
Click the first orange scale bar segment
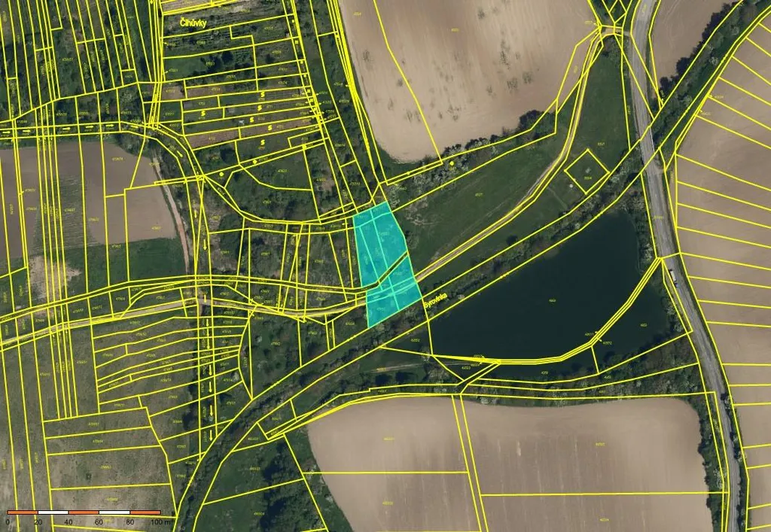click(x=23, y=512)
